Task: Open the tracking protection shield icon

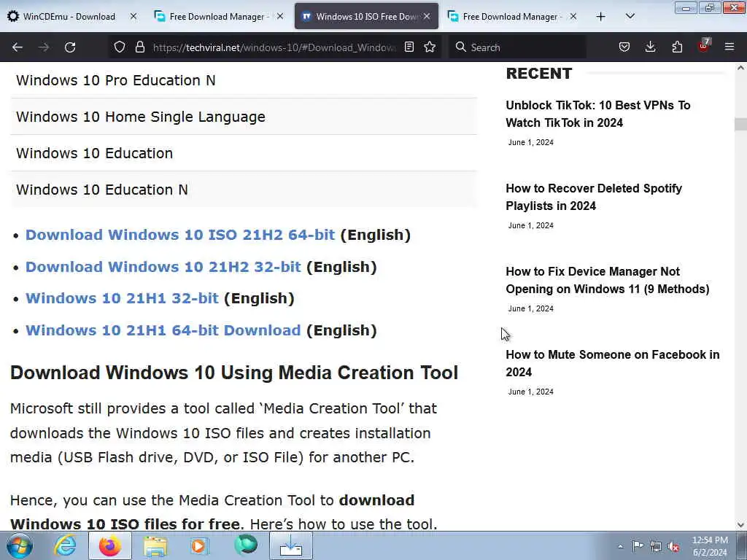Action: [120, 47]
